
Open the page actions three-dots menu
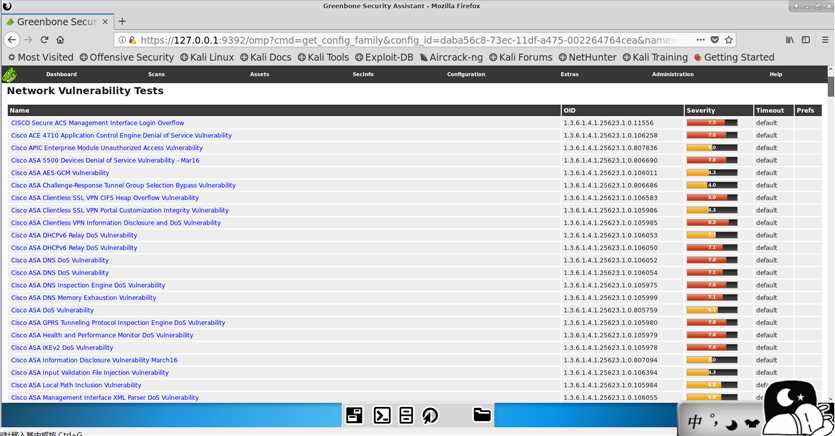700,40
